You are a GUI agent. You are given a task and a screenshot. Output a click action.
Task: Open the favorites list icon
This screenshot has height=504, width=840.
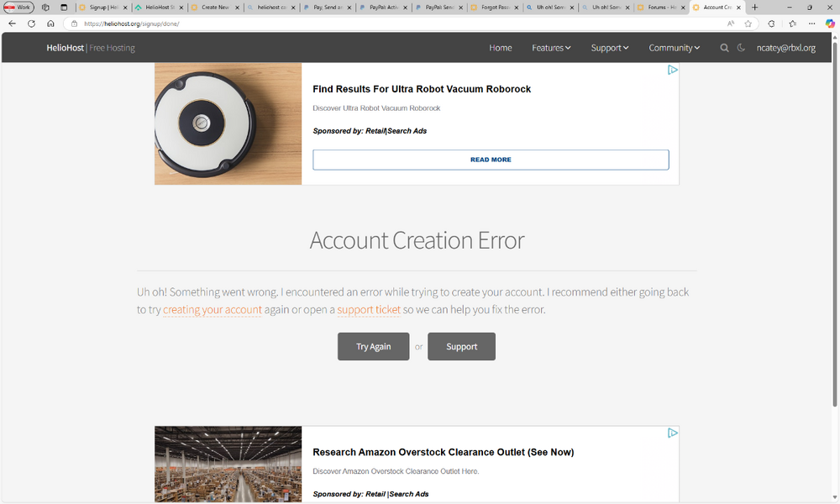[x=793, y=24]
